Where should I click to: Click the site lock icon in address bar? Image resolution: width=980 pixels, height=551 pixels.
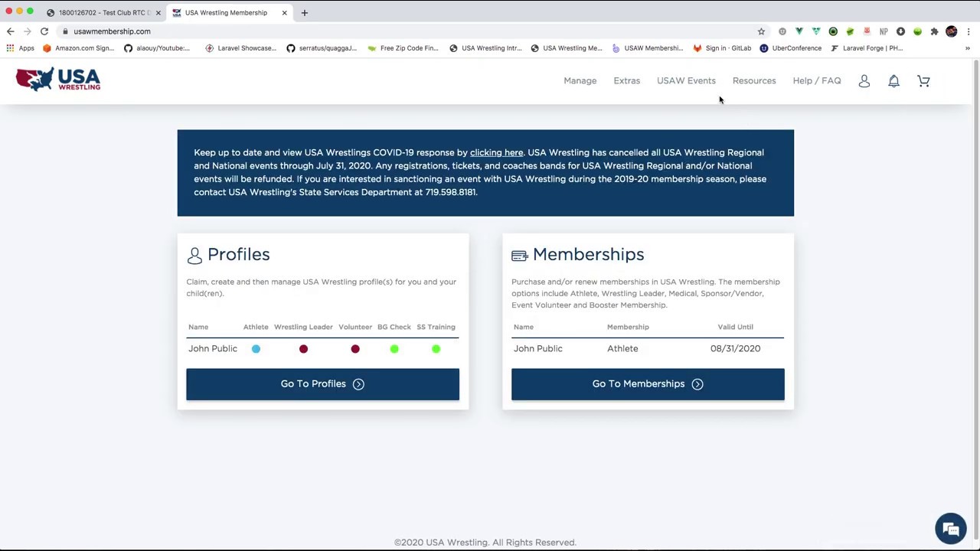coord(65,31)
